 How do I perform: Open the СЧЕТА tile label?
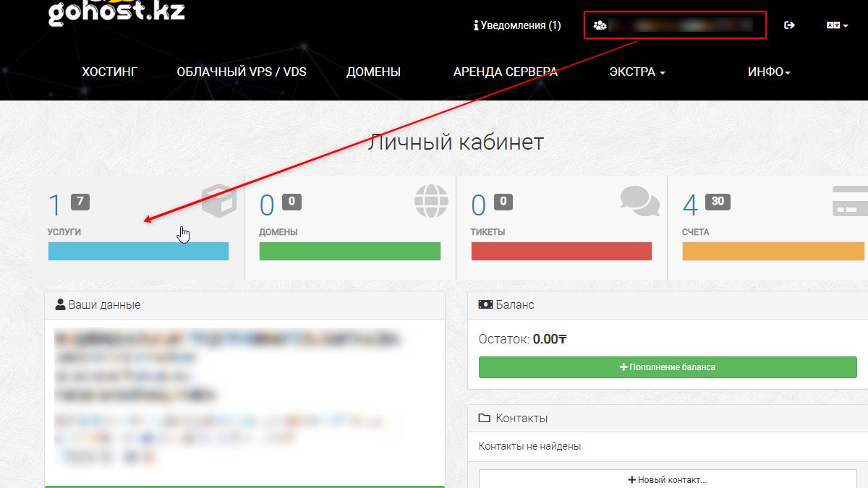click(x=696, y=232)
